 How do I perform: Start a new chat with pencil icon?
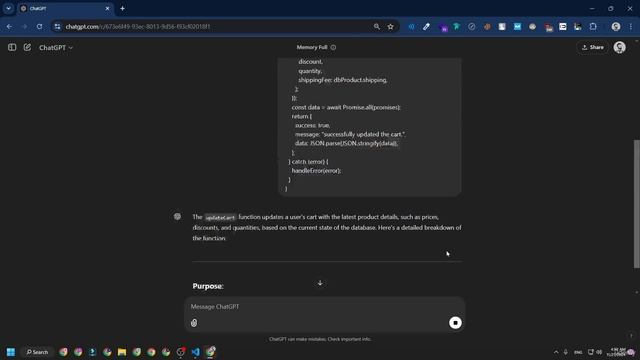click(27, 47)
